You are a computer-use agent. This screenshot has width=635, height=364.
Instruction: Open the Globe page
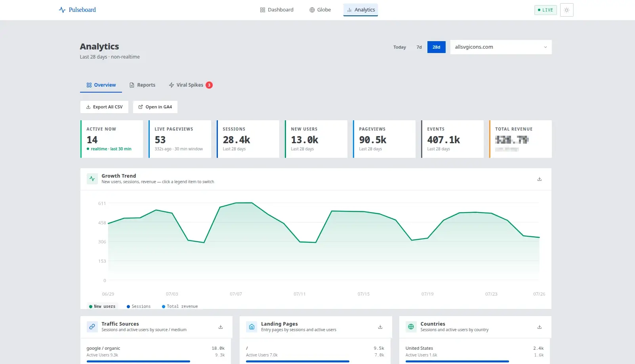320,10
